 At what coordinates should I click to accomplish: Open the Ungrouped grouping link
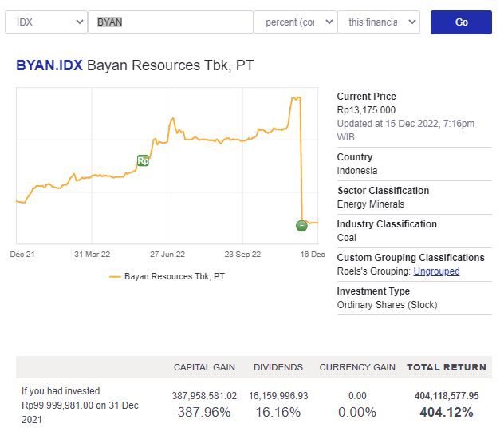point(436,271)
